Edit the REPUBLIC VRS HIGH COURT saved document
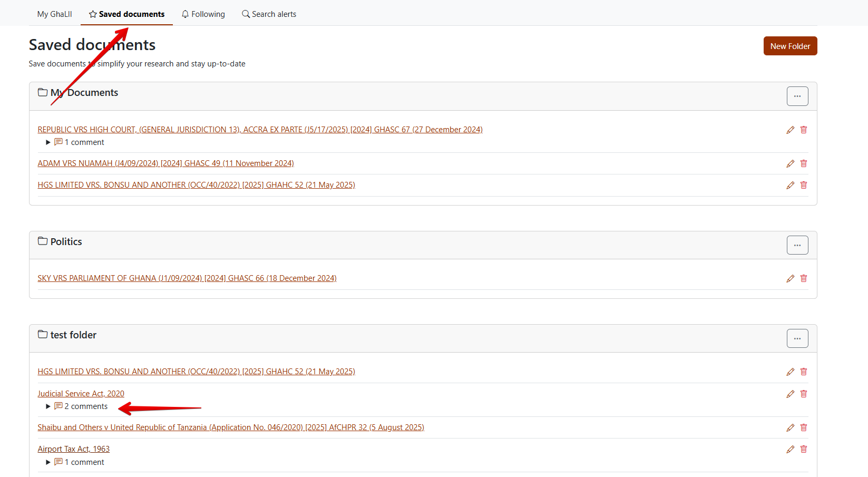This screenshot has height=477, width=868. pyautogui.click(x=790, y=130)
